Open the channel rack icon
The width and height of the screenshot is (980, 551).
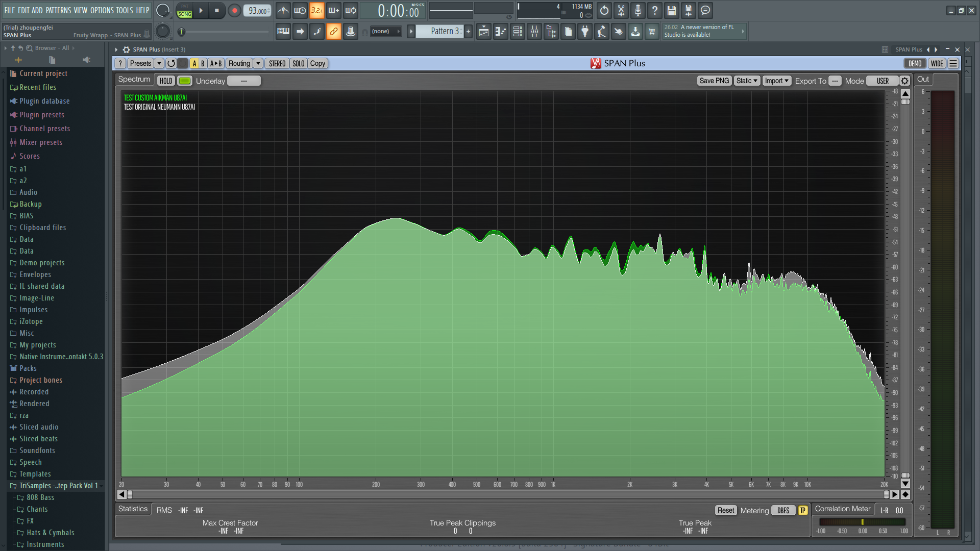pos(518,32)
